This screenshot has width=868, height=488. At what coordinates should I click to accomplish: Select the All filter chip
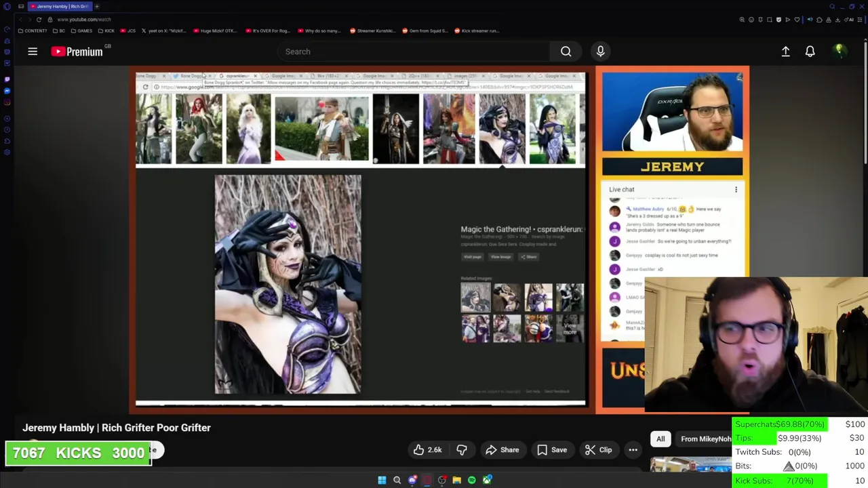coord(660,439)
